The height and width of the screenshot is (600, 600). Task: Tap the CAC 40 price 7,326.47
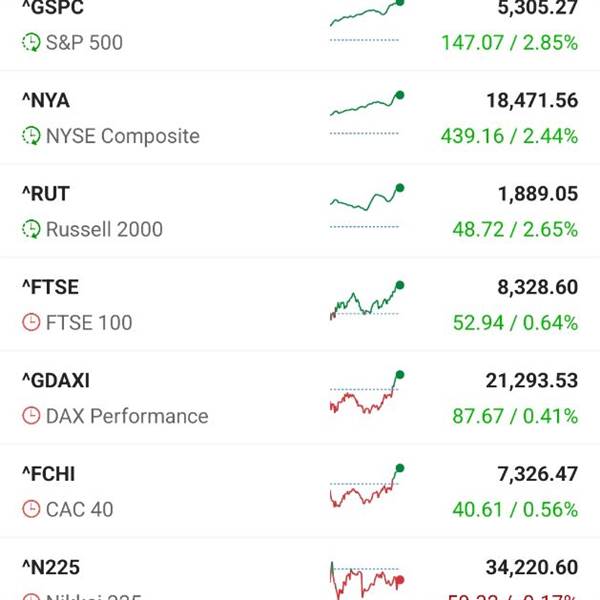click(538, 474)
